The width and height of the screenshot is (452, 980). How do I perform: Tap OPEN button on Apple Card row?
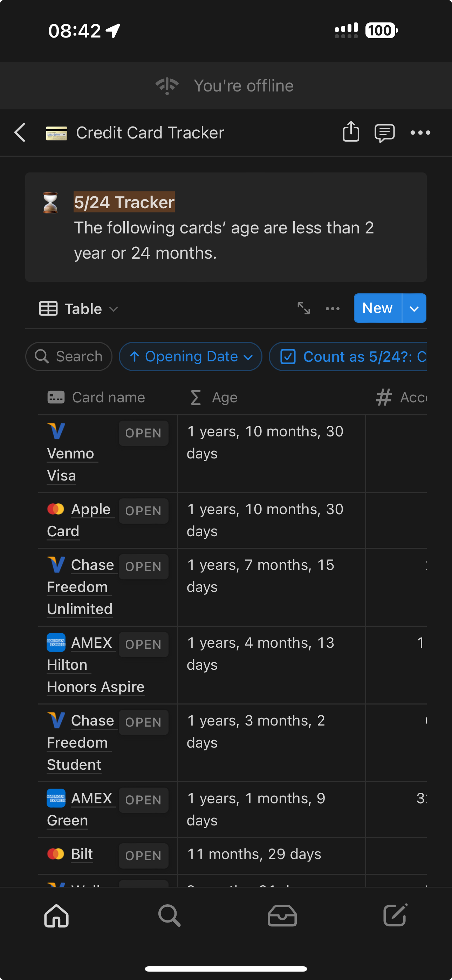point(143,511)
